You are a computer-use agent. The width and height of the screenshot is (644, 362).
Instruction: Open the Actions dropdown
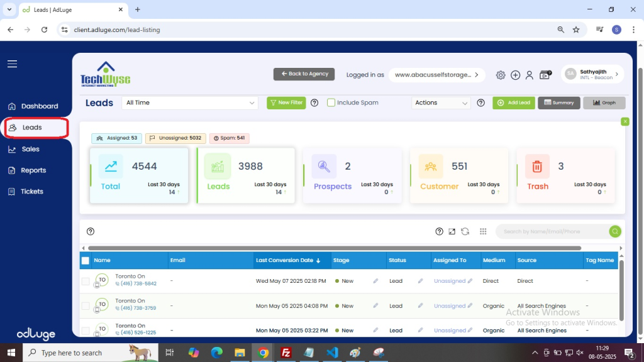441,102
